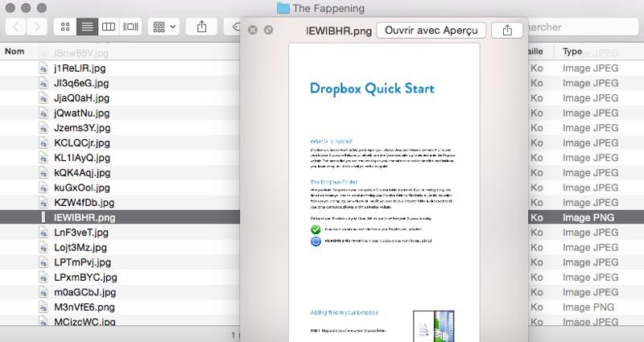The height and width of the screenshot is (342, 644).
Task: Select file Jzems3Y.jpg
Action: click(82, 128)
